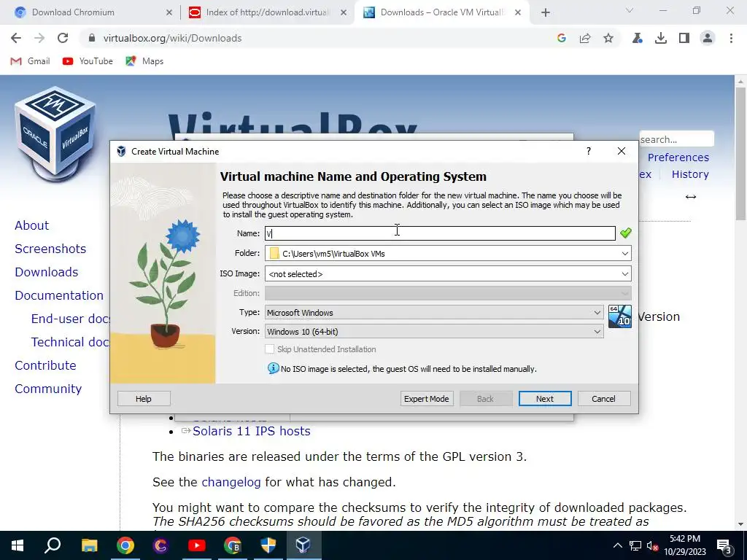Expand the ISO Image dropdown
The height and width of the screenshot is (560, 747).
point(624,274)
